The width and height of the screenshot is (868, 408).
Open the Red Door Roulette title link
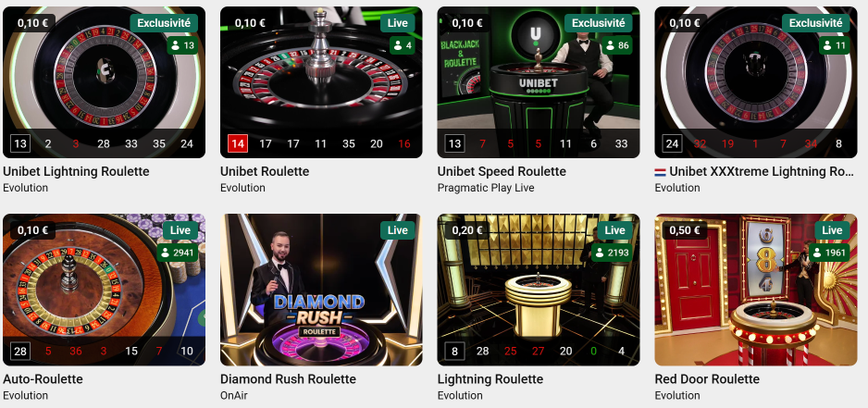707,379
